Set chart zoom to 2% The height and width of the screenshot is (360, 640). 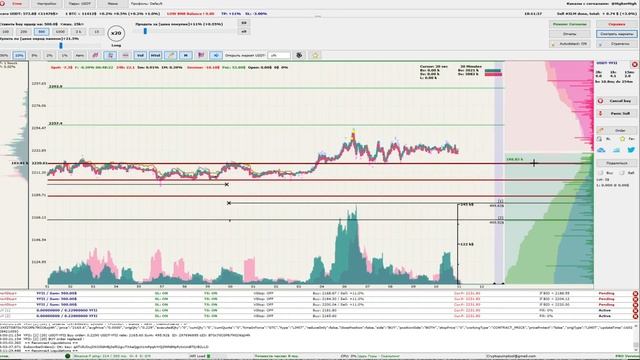pyautogui.click(x=49, y=55)
